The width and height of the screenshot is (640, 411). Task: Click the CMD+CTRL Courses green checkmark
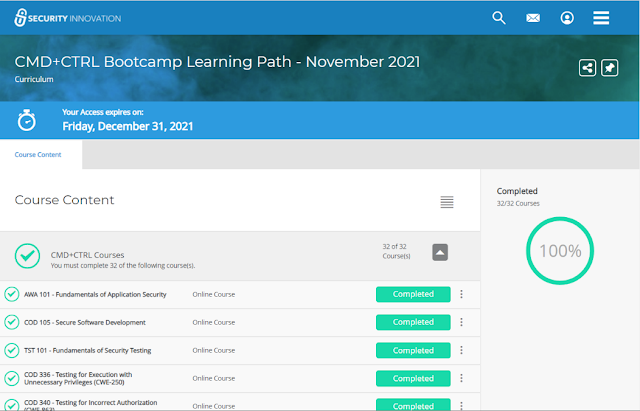[27, 256]
